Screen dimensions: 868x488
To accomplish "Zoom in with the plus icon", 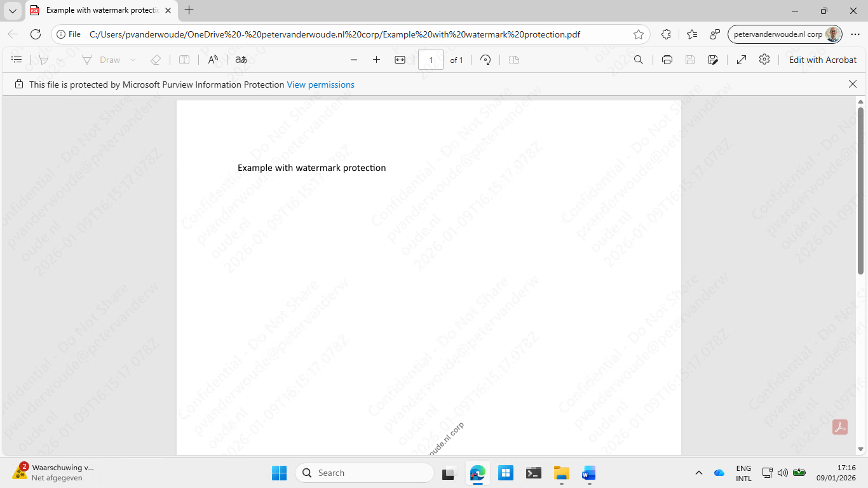I will click(x=376, y=60).
